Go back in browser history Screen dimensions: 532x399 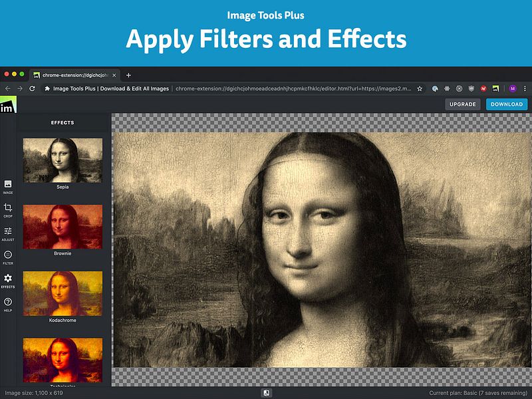click(8, 88)
